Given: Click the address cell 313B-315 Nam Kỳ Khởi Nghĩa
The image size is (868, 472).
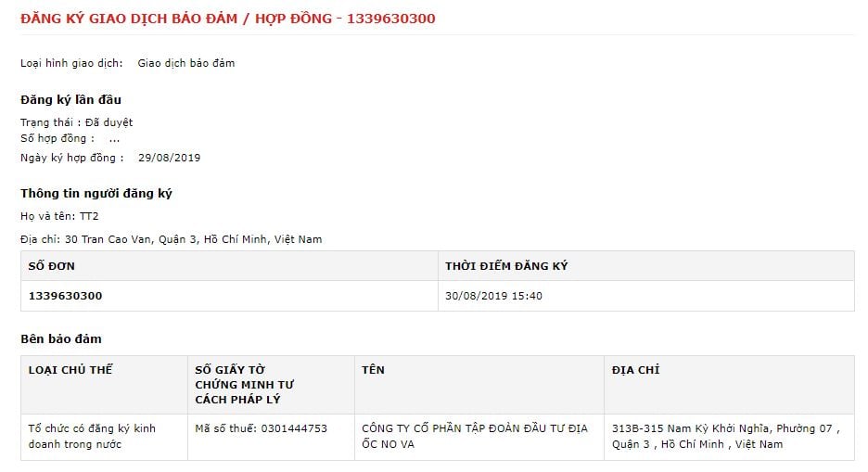Looking at the screenshot, I should coord(726,436).
